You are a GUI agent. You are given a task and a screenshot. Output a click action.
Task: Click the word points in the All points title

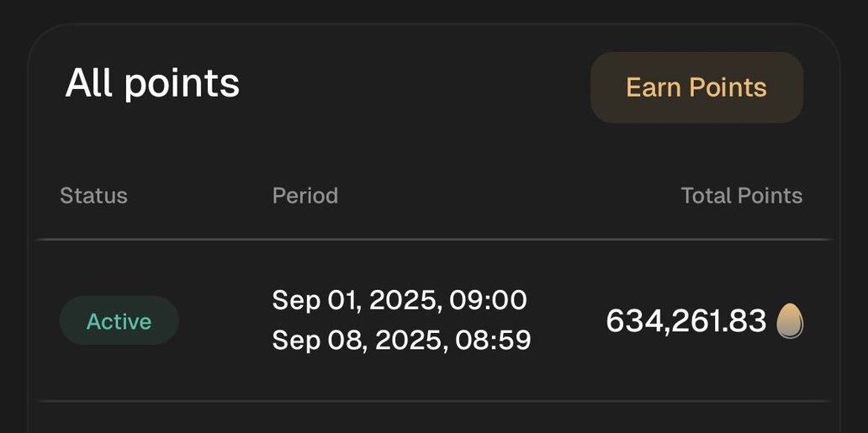click(183, 86)
